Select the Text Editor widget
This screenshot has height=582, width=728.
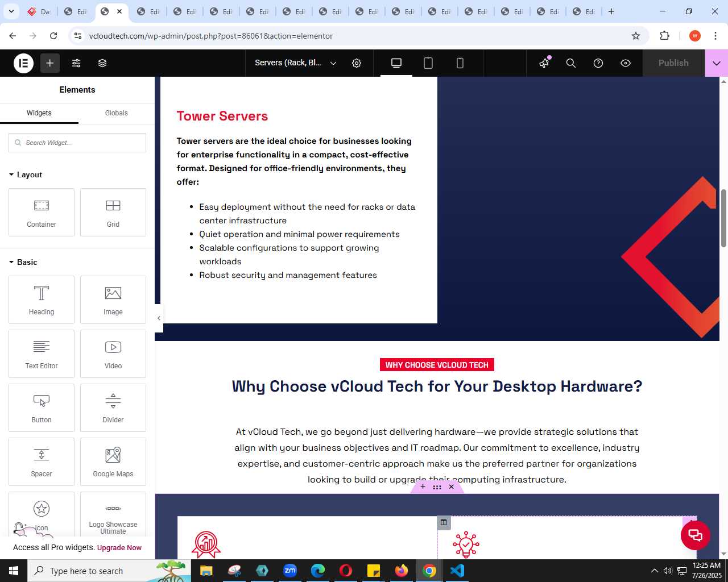point(42,354)
